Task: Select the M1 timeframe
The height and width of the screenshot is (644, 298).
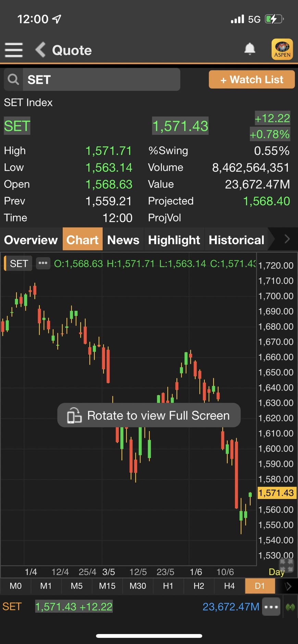Action: (46, 586)
